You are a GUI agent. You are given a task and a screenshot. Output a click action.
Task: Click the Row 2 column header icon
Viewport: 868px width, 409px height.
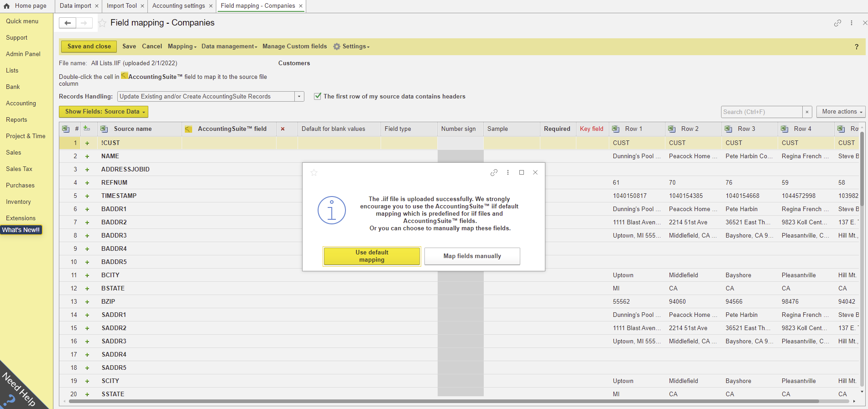[672, 129]
